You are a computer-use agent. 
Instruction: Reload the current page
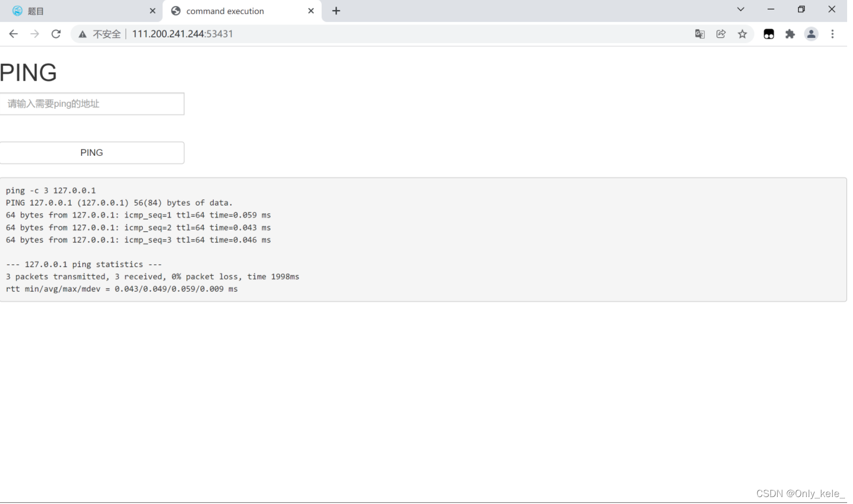coord(56,34)
